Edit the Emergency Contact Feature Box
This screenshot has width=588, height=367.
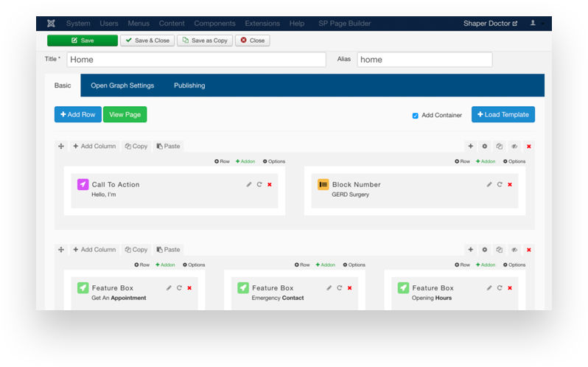click(x=329, y=288)
